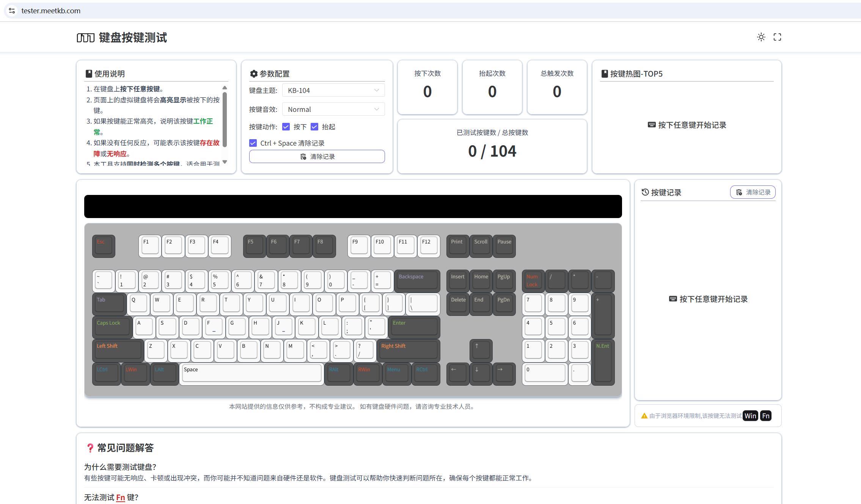861x504 pixels.
Task: Click the virtual down arrow key
Action: point(481,374)
